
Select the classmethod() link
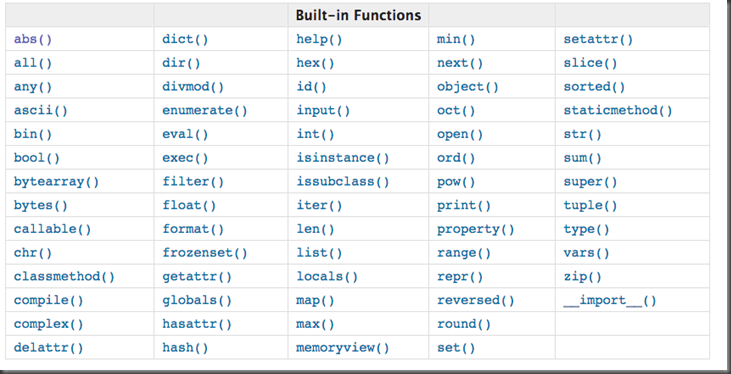(x=64, y=277)
